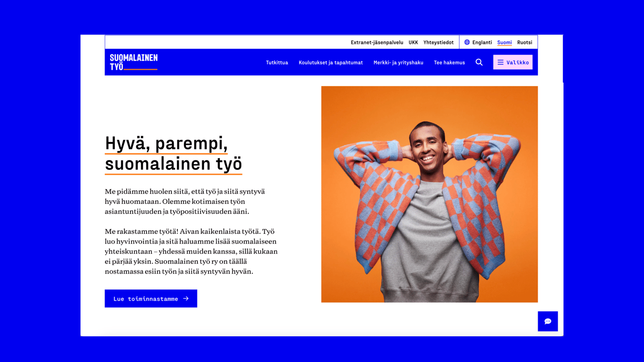644x362 pixels.
Task: Click the globe language icon
Action: click(467, 42)
